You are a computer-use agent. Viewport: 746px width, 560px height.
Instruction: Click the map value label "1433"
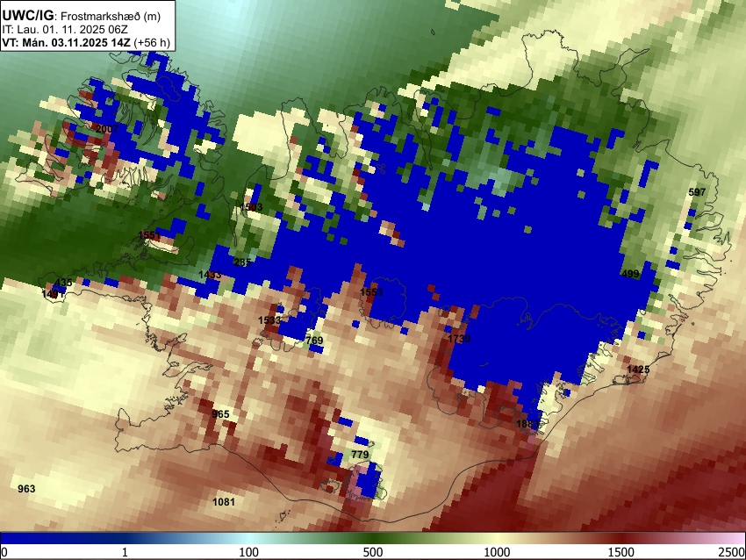[210, 275]
